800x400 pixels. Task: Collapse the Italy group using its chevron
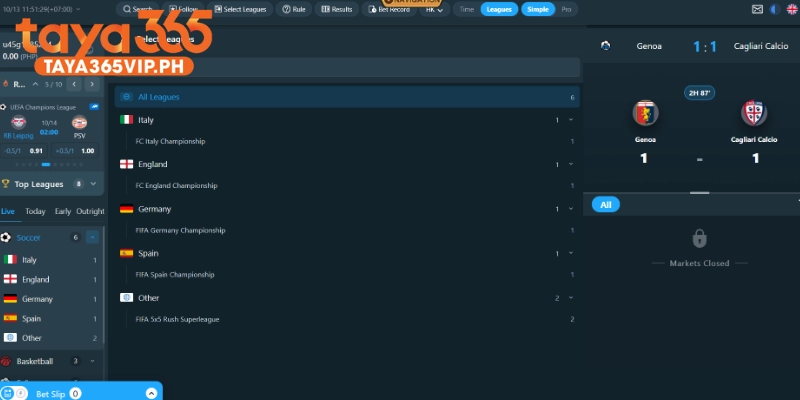coord(570,120)
